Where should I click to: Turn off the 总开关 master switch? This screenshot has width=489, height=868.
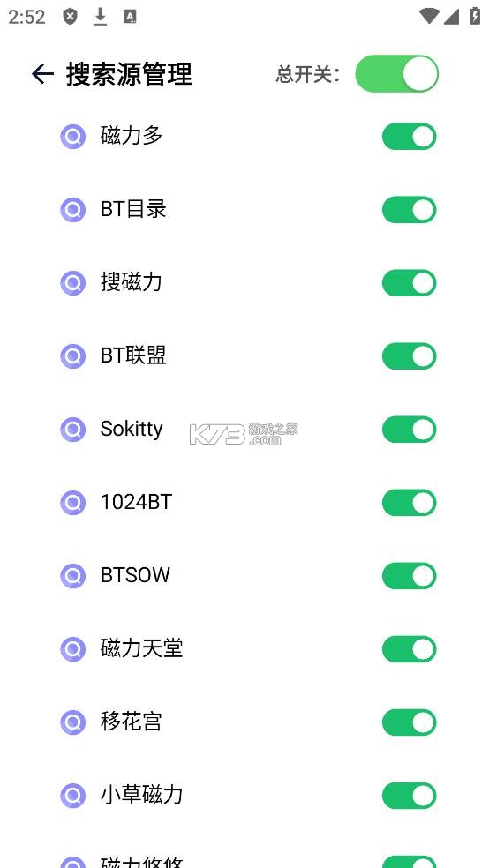coord(396,73)
